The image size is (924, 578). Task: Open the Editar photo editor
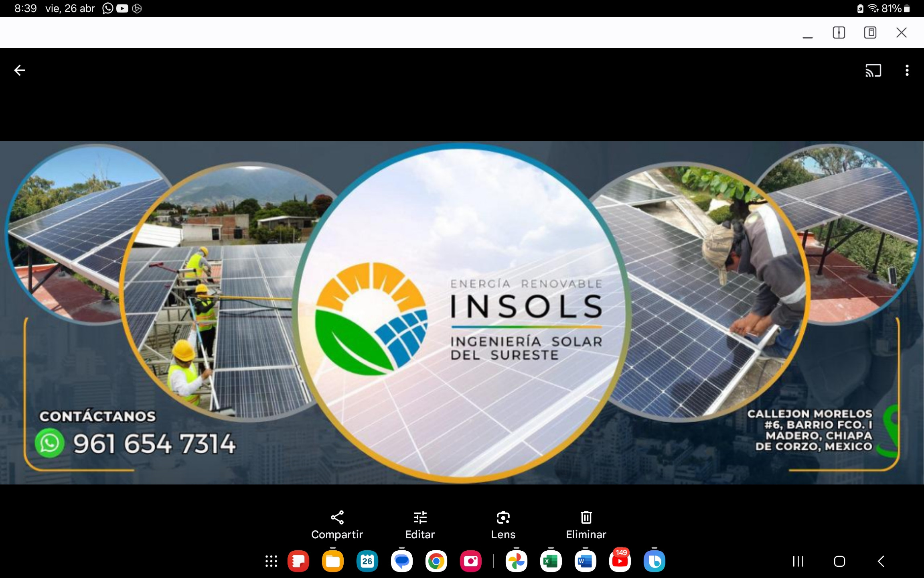(420, 525)
